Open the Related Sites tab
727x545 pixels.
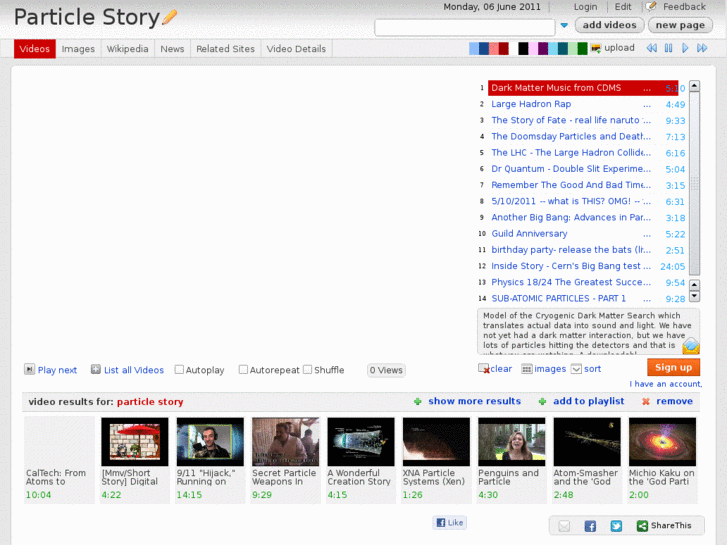[x=225, y=49]
